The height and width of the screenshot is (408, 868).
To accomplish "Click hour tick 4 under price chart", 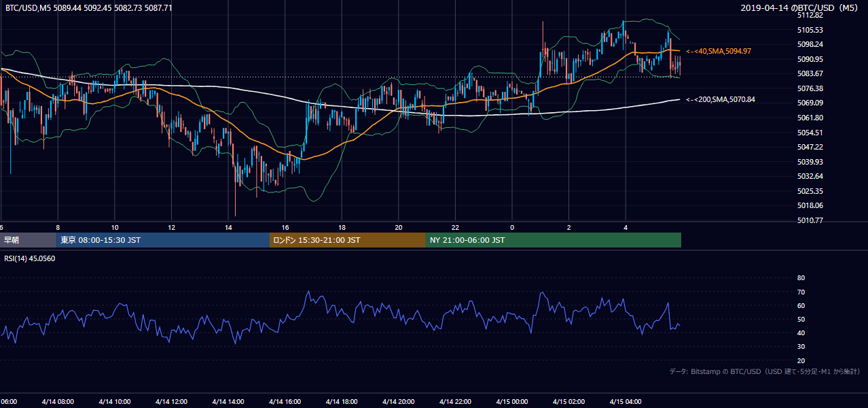I will click(x=626, y=228).
